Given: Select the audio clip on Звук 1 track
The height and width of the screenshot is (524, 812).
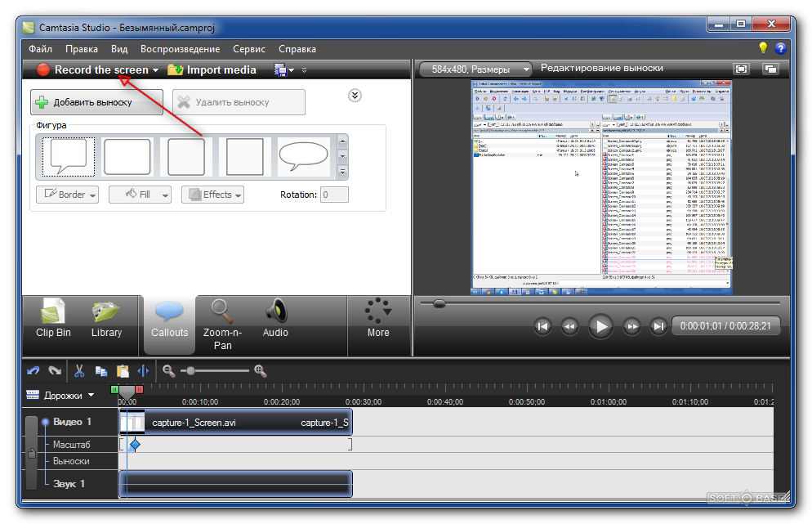Looking at the screenshot, I should [236, 484].
